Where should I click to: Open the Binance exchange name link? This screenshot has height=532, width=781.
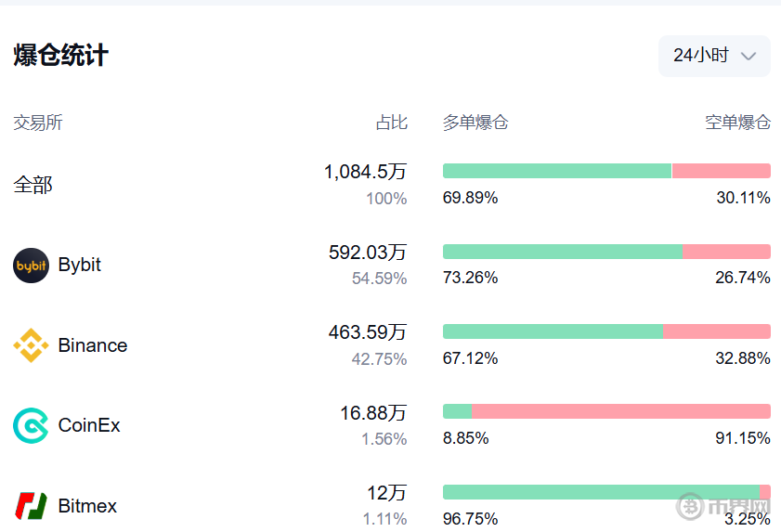93,345
